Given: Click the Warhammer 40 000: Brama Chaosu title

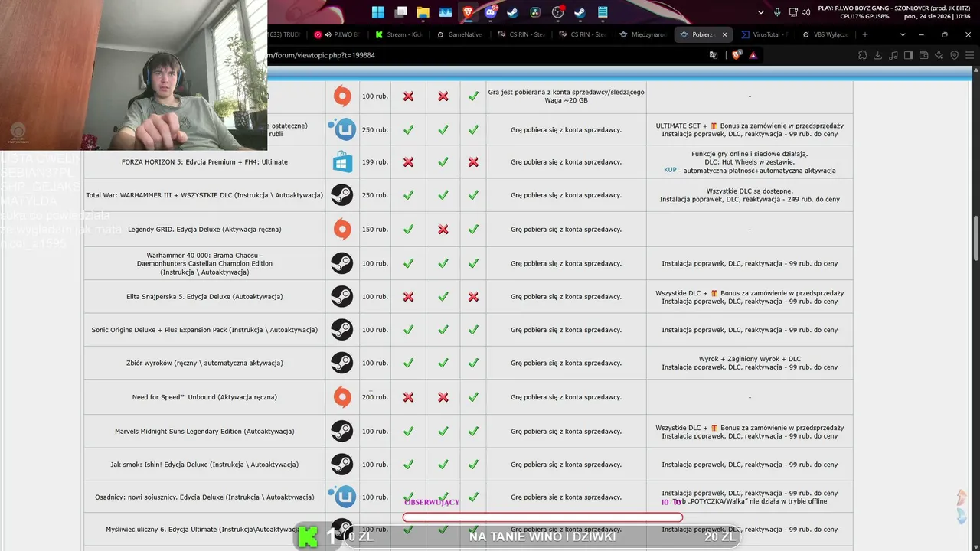Looking at the screenshot, I should point(204,263).
